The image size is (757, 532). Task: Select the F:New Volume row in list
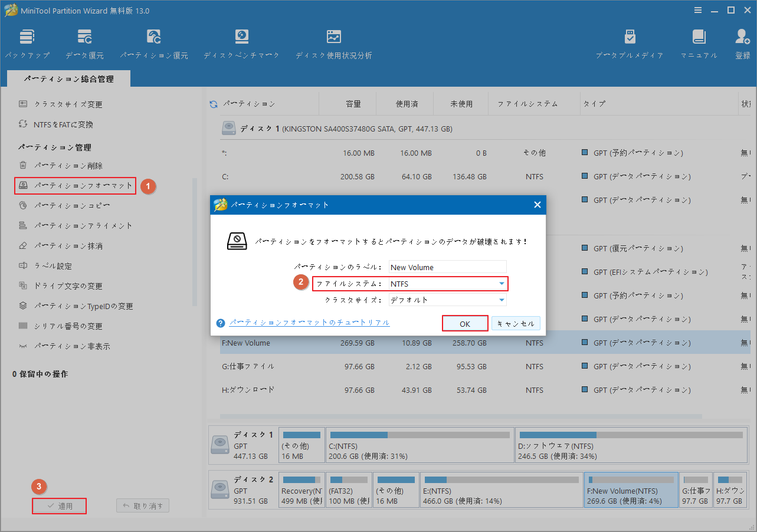[485, 343]
